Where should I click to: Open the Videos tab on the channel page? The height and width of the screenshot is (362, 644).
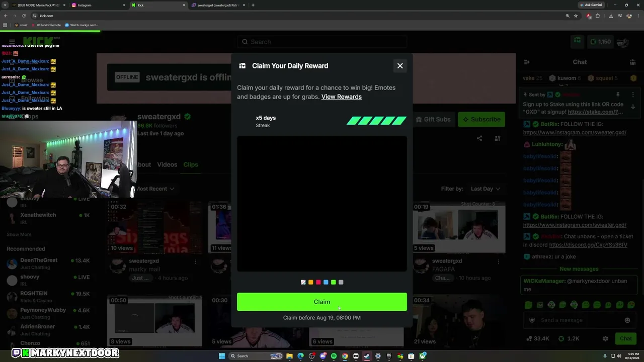click(x=167, y=164)
